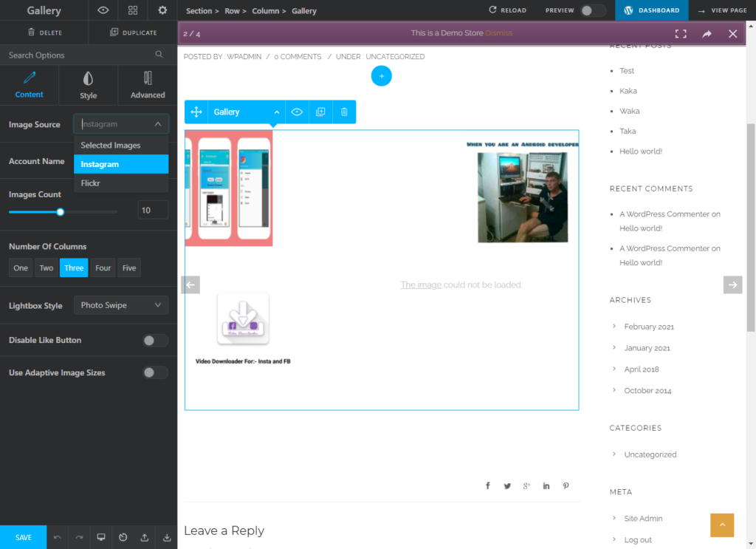Switch to the Advanced tab
The width and height of the screenshot is (756, 549).
point(148,85)
